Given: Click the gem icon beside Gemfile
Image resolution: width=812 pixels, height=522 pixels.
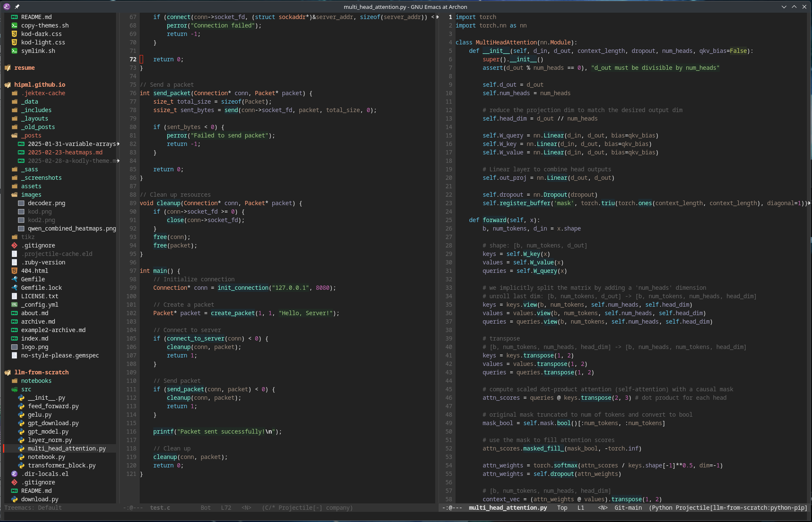Looking at the screenshot, I should coord(14,279).
